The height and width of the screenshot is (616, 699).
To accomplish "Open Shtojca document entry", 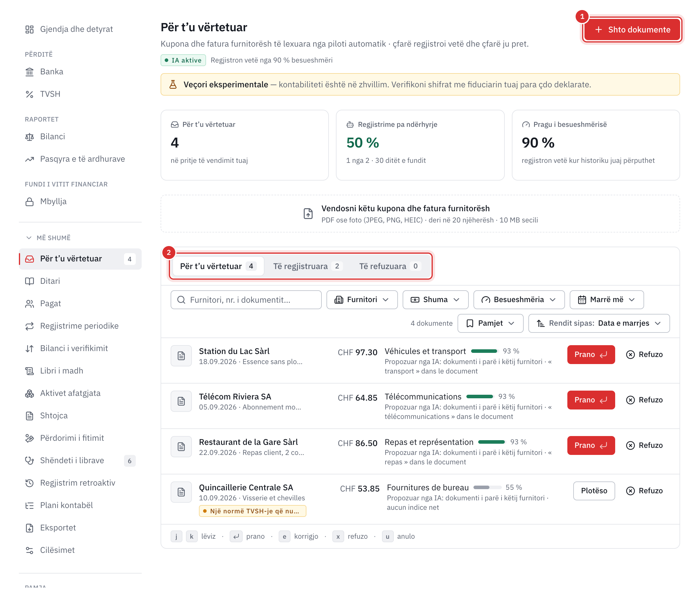I will click(x=80, y=416).
